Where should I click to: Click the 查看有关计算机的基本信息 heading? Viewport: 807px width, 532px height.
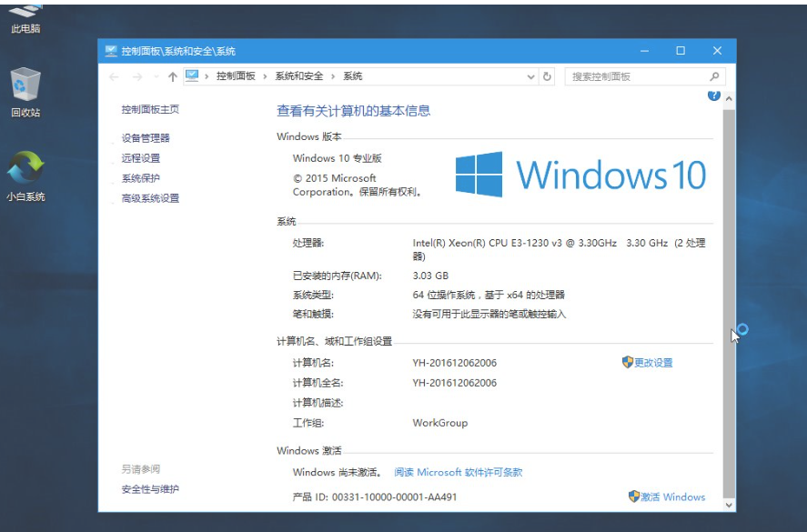[x=354, y=111]
